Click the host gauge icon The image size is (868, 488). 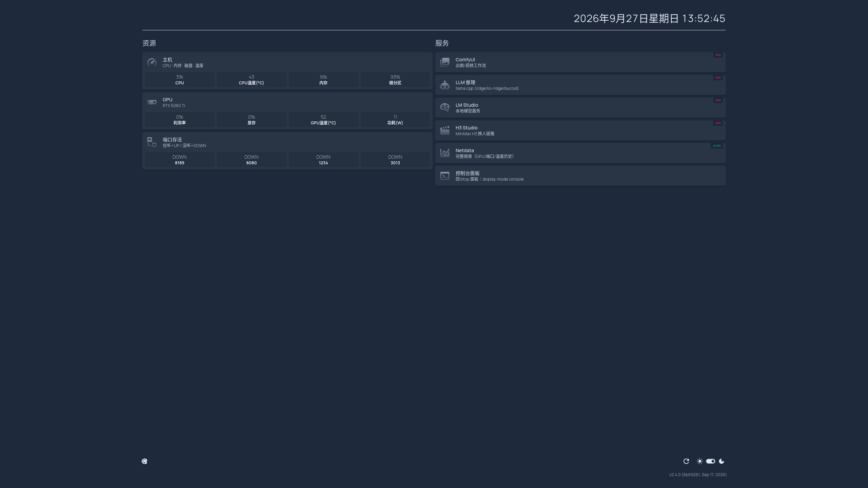152,62
